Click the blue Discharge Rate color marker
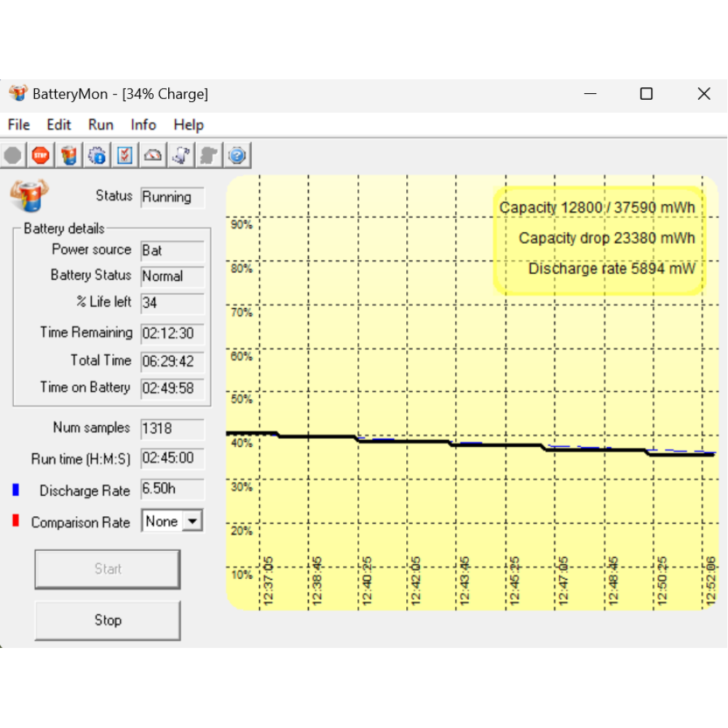This screenshot has width=728, height=728. [x=15, y=490]
